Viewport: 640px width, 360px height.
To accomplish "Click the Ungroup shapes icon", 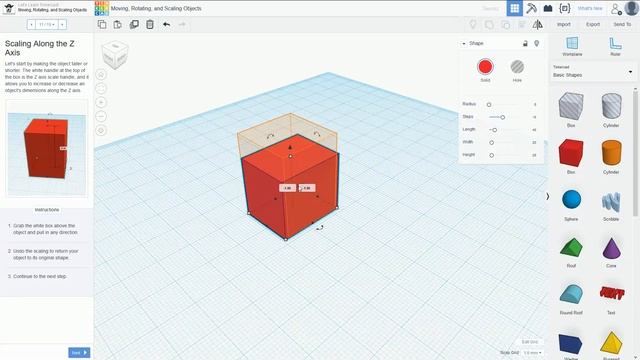I will 505,24.
